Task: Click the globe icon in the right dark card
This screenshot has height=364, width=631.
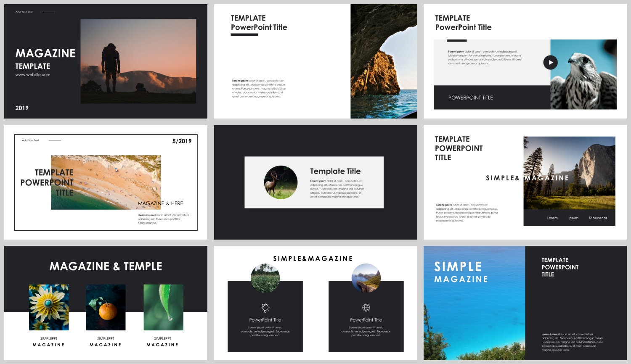Action: point(366,308)
